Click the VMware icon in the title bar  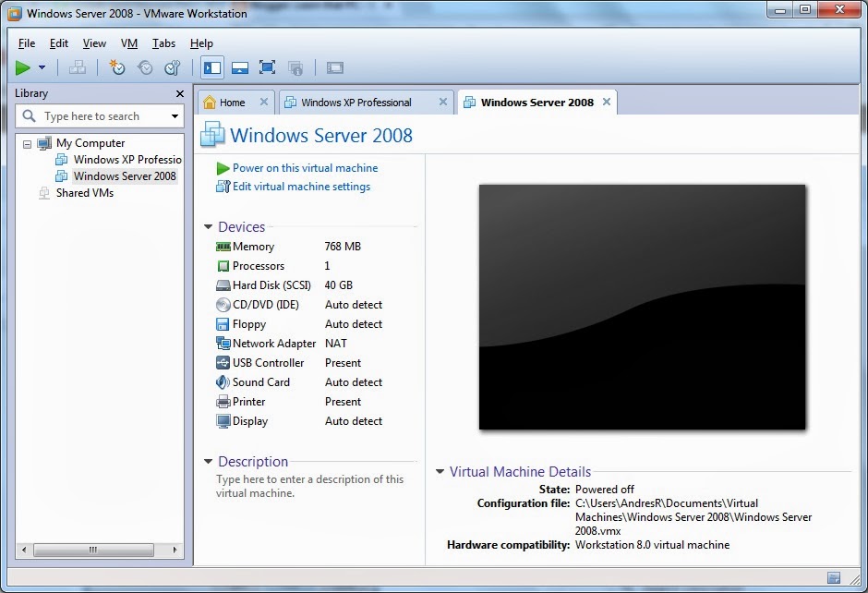[16, 13]
